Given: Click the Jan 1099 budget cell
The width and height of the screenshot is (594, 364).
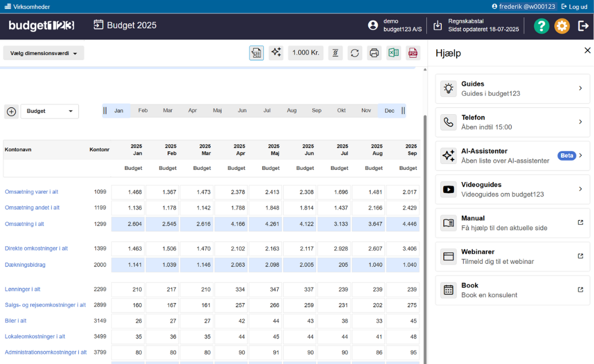Looking at the screenshot, I should tap(128, 192).
